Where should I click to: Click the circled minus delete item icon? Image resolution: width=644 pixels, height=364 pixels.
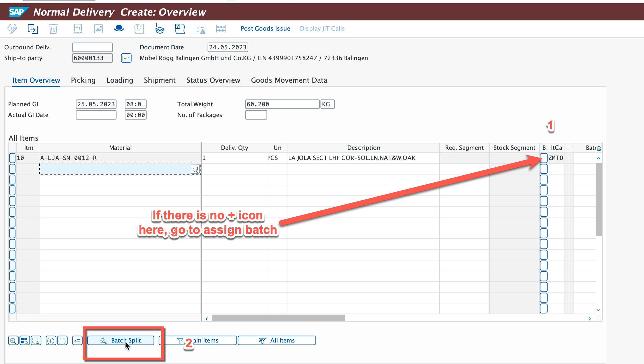coord(62,341)
